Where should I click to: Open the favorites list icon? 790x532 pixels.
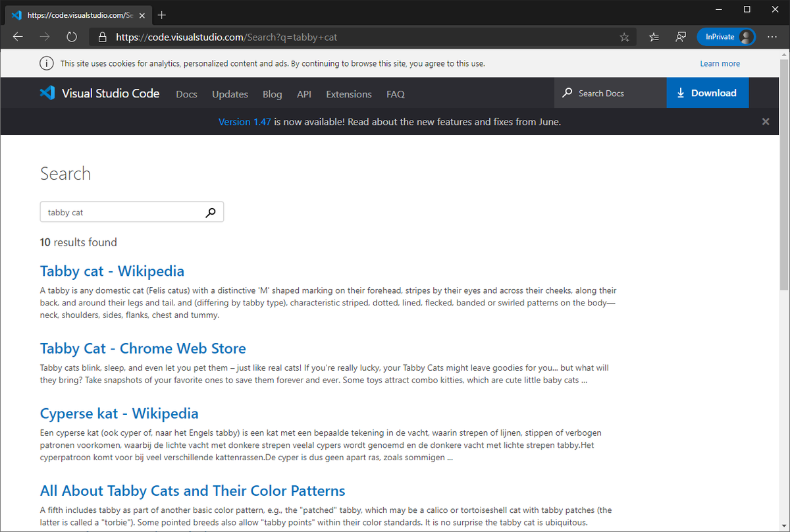click(x=654, y=38)
